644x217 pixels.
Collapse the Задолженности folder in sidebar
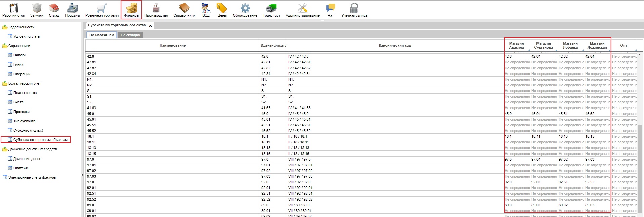[5, 27]
